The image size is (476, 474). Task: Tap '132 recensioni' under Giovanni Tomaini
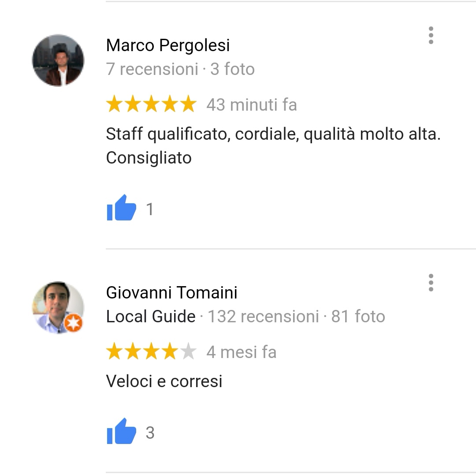click(x=263, y=317)
